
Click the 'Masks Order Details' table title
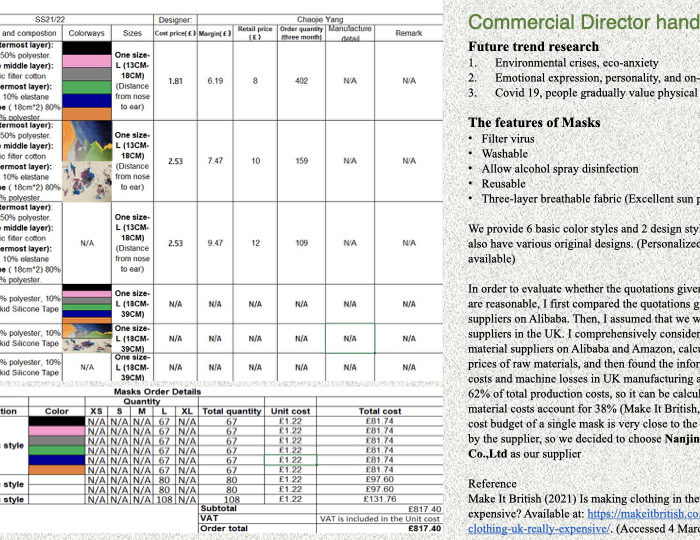coord(157,391)
